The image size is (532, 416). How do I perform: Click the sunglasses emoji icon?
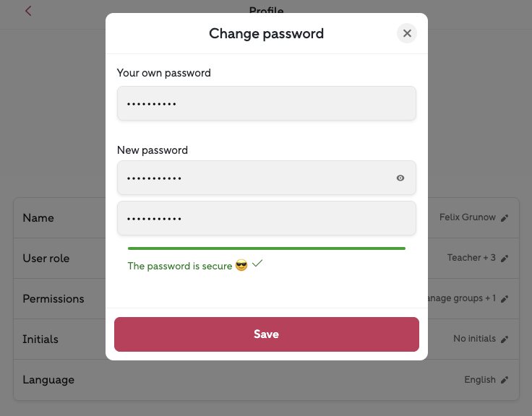pos(241,266)
